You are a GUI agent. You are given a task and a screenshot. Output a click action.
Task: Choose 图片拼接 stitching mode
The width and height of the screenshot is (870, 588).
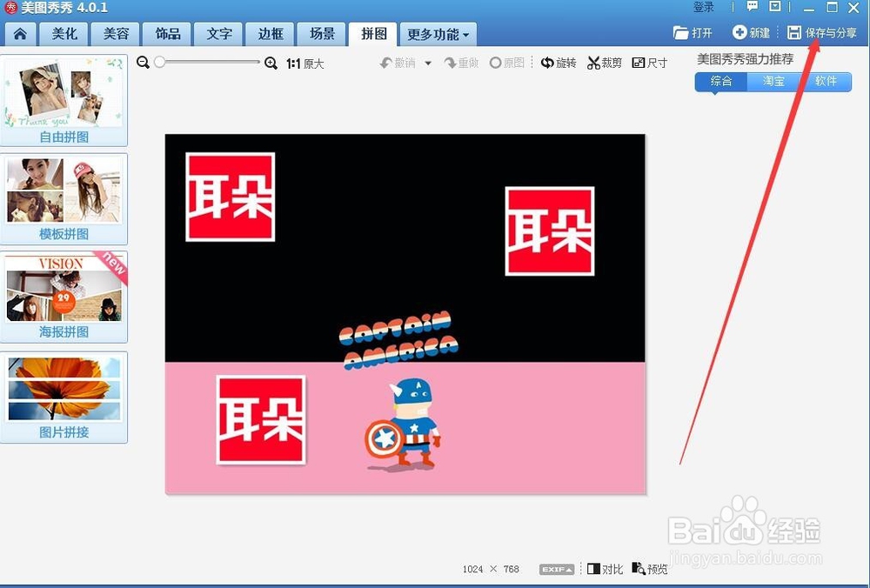point(64,397)
